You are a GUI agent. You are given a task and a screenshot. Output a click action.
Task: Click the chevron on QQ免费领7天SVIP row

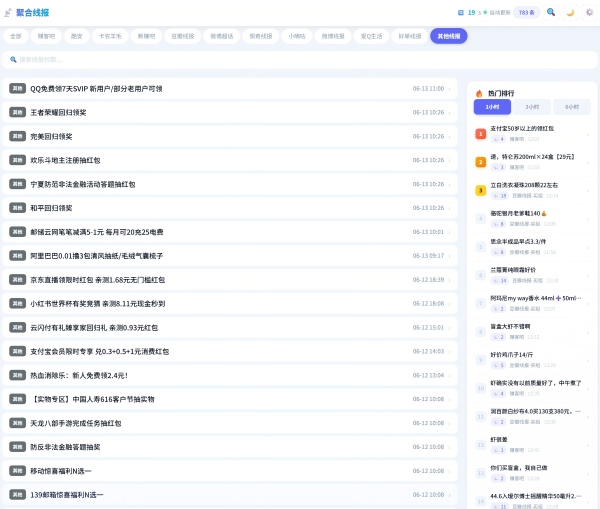450,89
